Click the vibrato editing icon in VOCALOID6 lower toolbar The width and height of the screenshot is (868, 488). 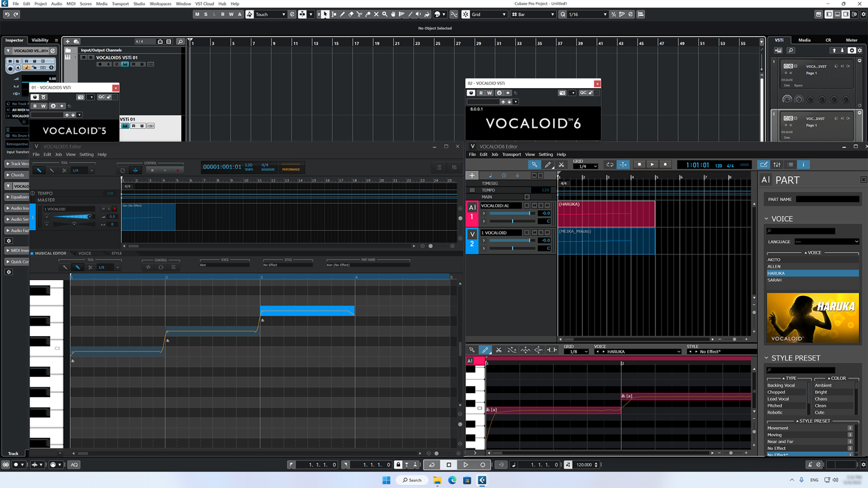click(x=525, y=350)
